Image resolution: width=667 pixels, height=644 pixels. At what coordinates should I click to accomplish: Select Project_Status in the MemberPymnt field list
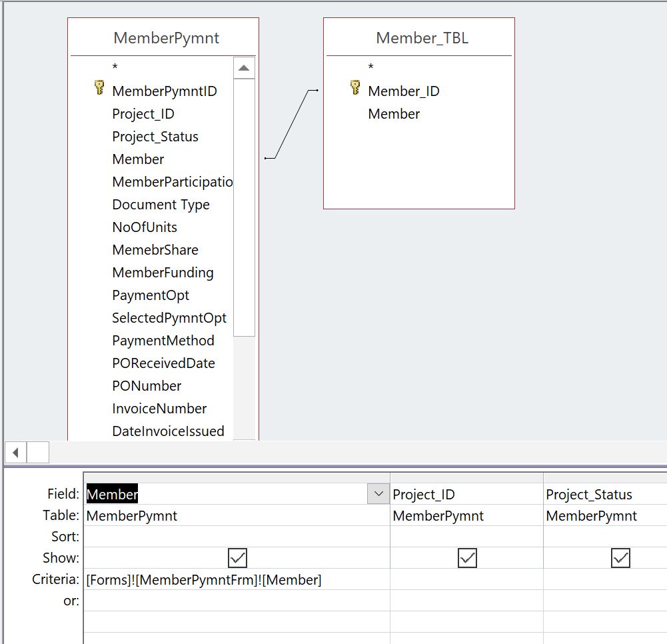tap(155, 137)
